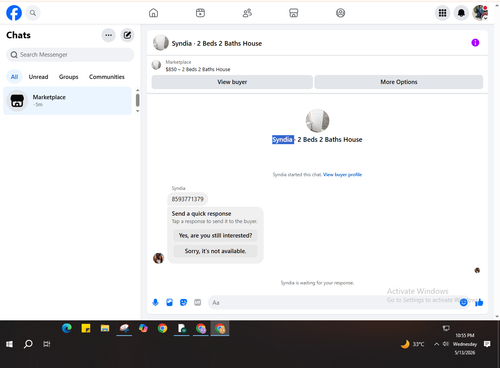Select the Groups filter tab

(x=69, y=77)
